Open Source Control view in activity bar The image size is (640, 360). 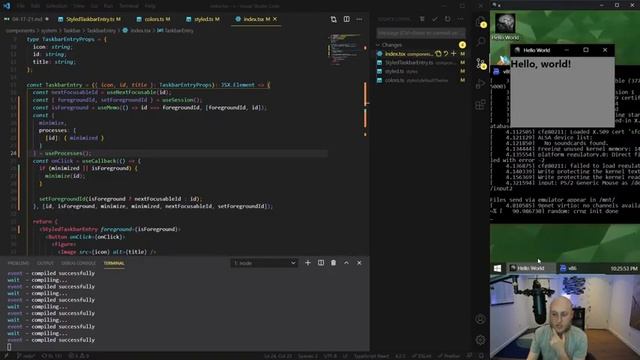(480, 64)
